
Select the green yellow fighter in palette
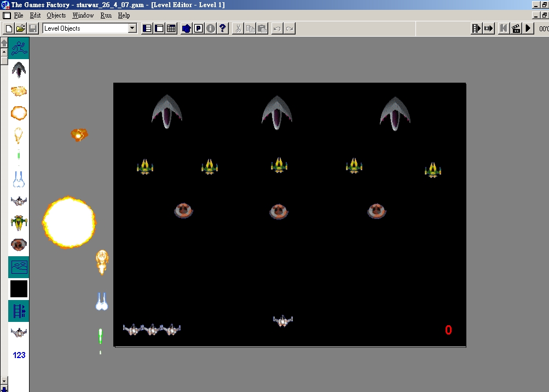point(19,223)
